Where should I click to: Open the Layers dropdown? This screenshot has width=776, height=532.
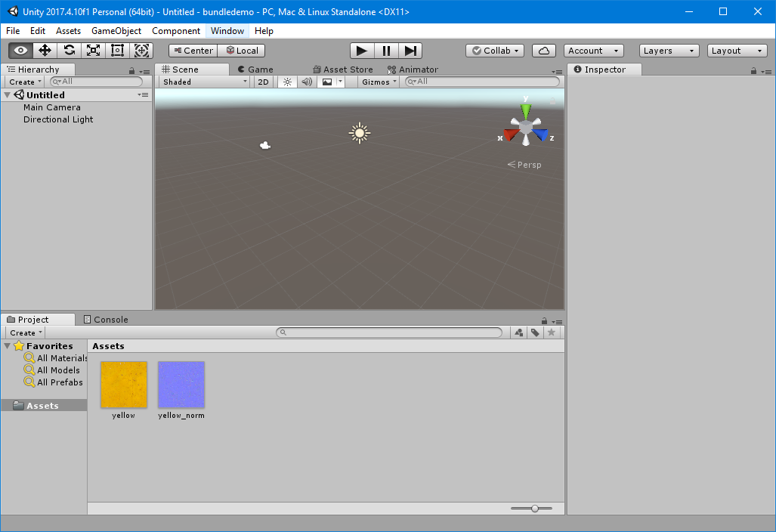click(x=669, y=51)
